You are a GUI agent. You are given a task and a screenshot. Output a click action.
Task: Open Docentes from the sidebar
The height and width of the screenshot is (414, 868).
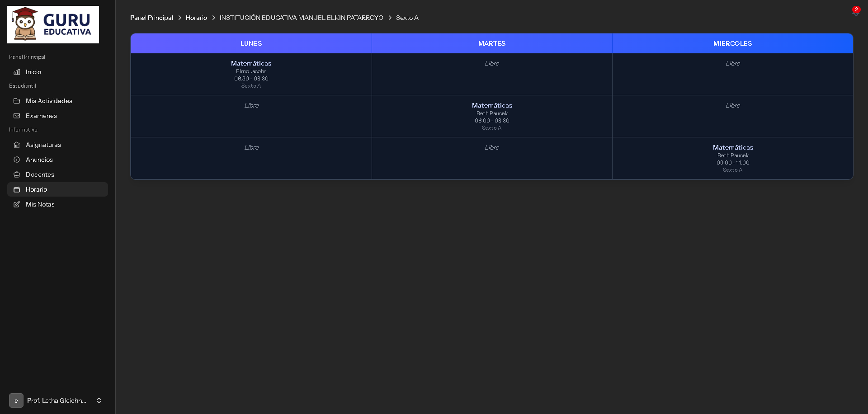pyautogui.click(x=40, y=174)
